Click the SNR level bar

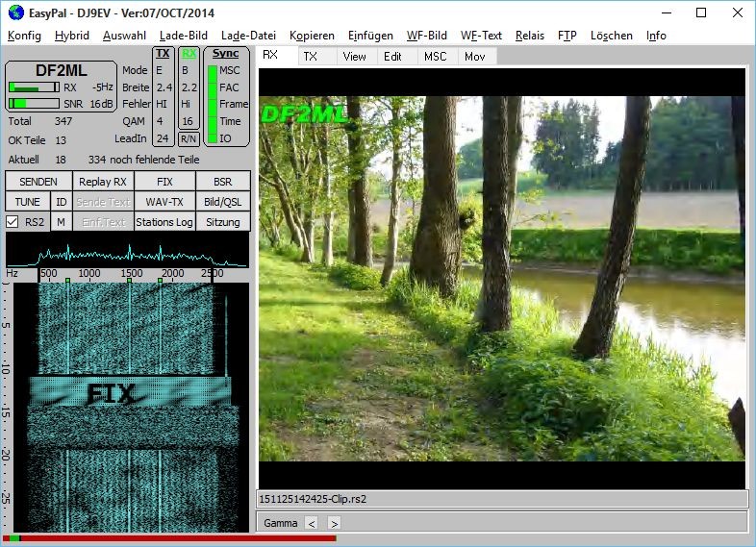tap(34, 104)
